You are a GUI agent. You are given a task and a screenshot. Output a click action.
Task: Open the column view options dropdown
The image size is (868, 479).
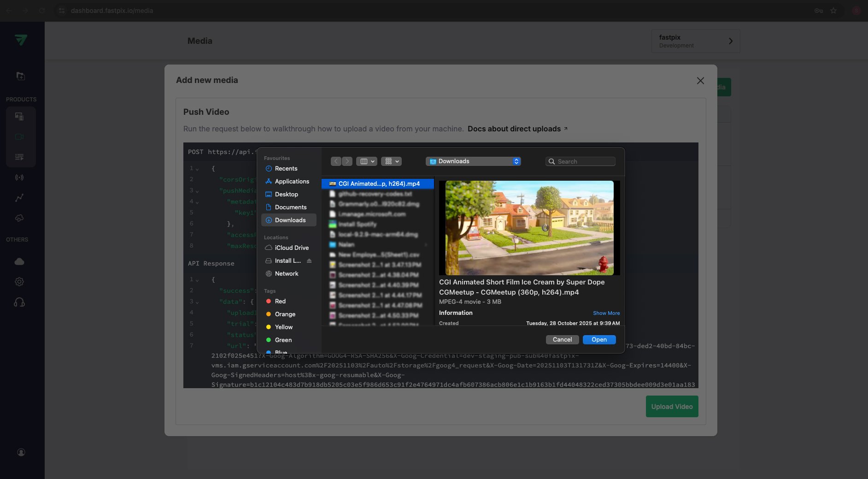(x=367, y=161)
